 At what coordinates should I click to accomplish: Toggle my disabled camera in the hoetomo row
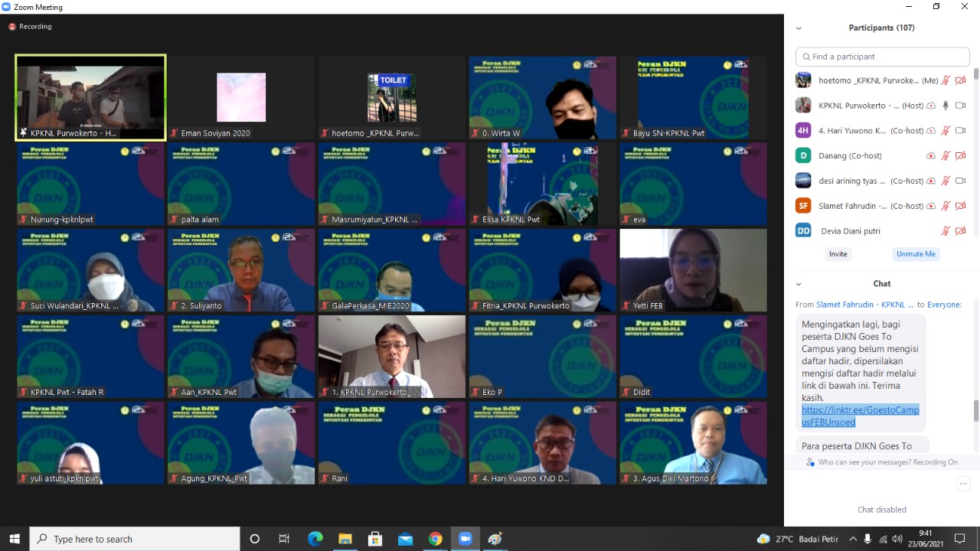[x=960, y=80]
